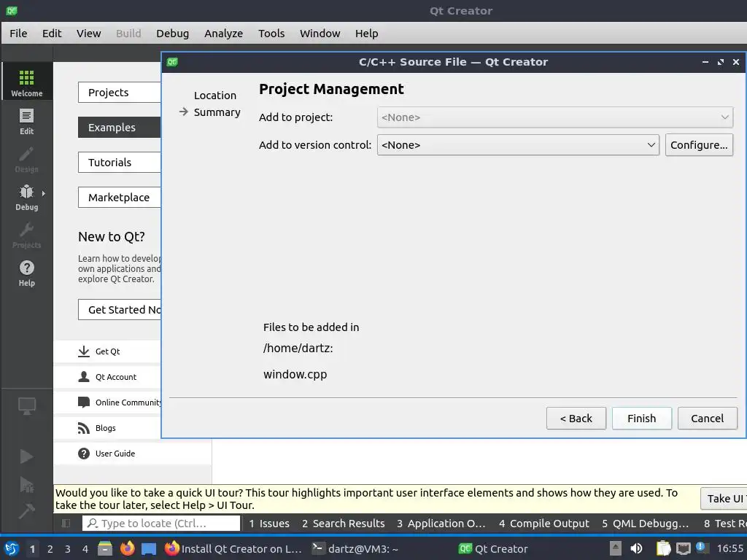Open the File menu
747x560 pixels.
[x=18, y=34]
